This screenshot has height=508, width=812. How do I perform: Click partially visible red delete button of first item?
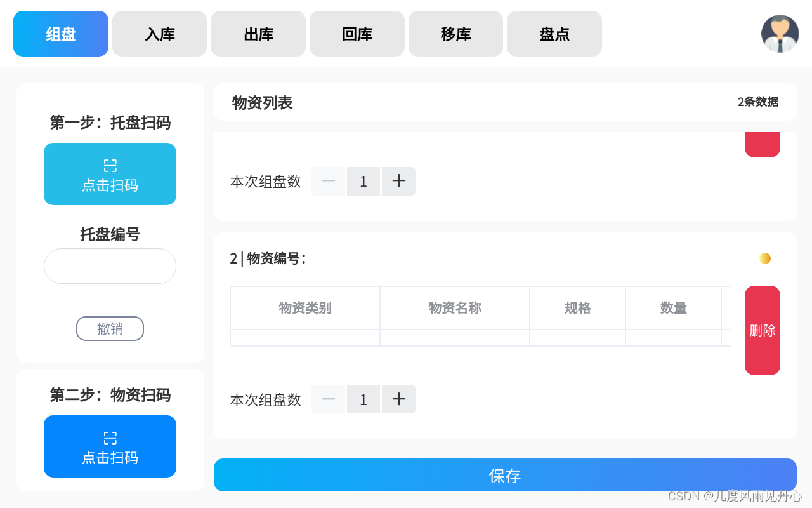763,145
